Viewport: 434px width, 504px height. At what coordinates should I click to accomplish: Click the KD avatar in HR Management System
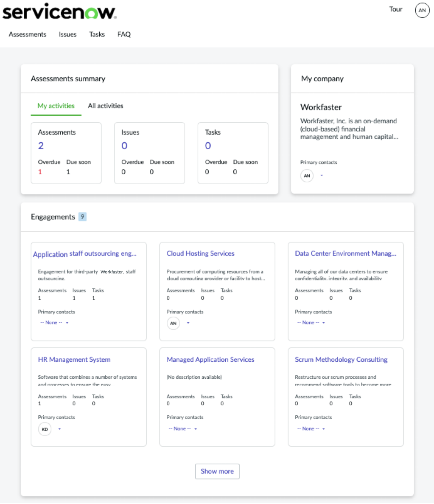coord(45,429)
